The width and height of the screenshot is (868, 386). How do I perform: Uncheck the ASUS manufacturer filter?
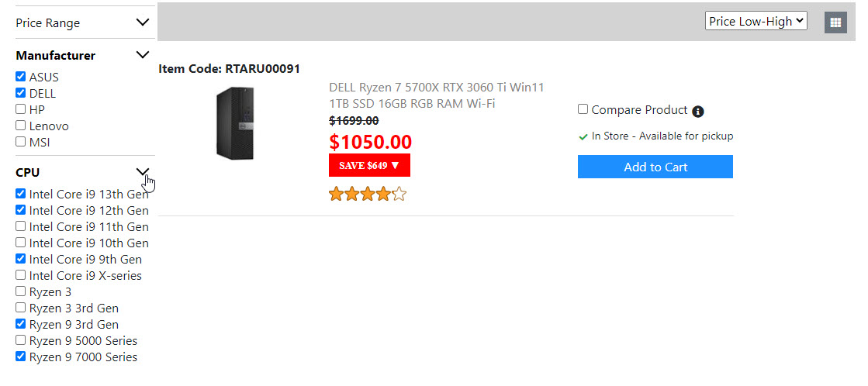[21, 78]
